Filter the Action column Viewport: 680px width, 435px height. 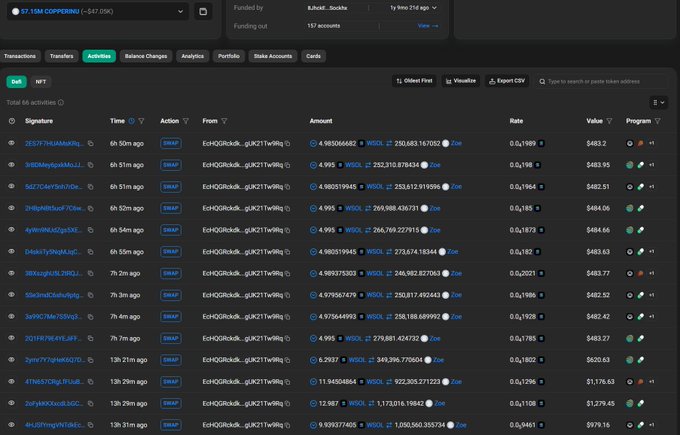[186, 121]
